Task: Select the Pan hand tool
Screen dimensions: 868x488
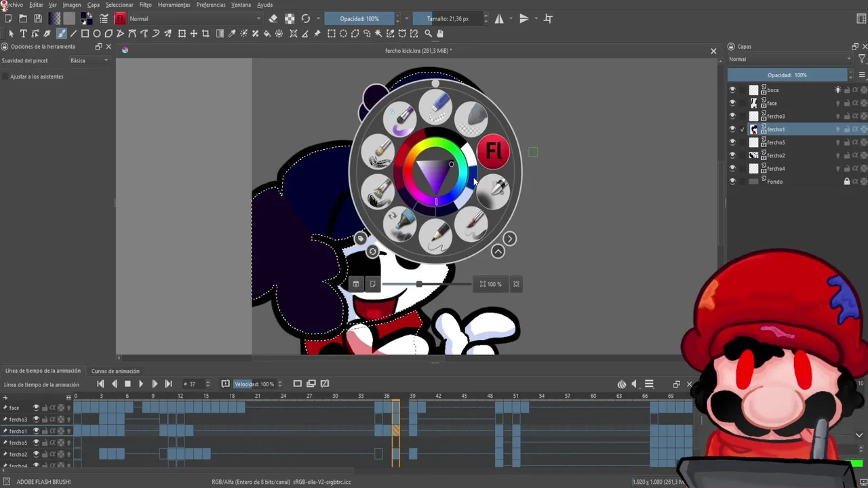Action: (440, 33)
